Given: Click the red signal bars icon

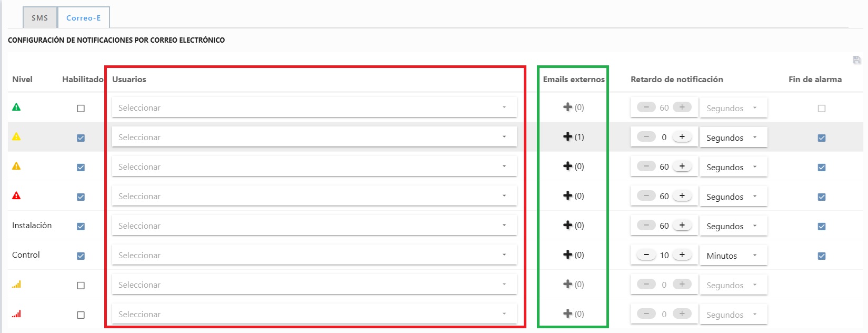Looking at the screenshot, I should pos(16,314).
